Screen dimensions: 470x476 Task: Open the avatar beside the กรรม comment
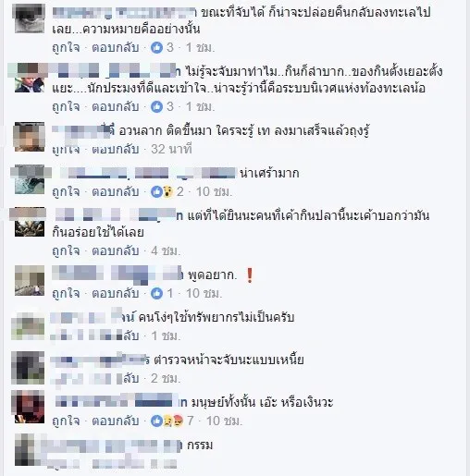(x=30, y=449)
